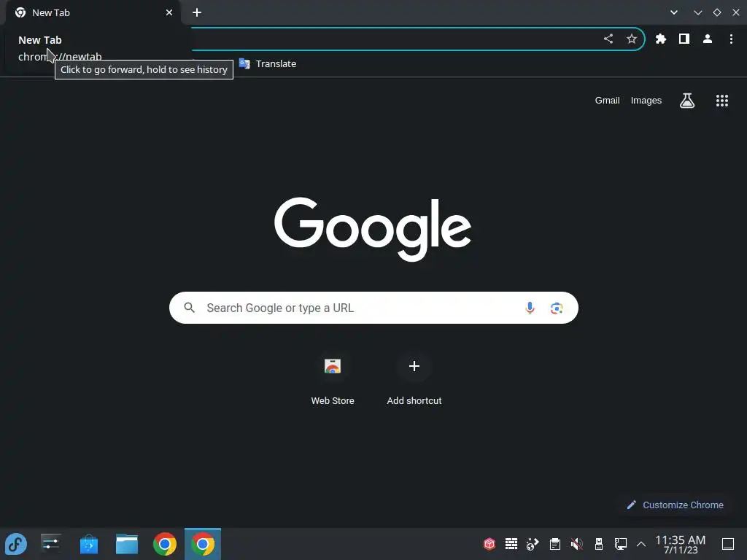The width and height of the screenshot is (747, 560).
Task: Expand hidden system tray icons
Action: coord(641,544)
